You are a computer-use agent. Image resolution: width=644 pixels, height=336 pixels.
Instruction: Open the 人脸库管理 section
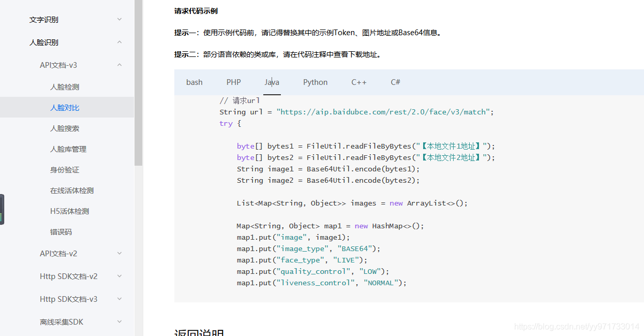point(68,149)
